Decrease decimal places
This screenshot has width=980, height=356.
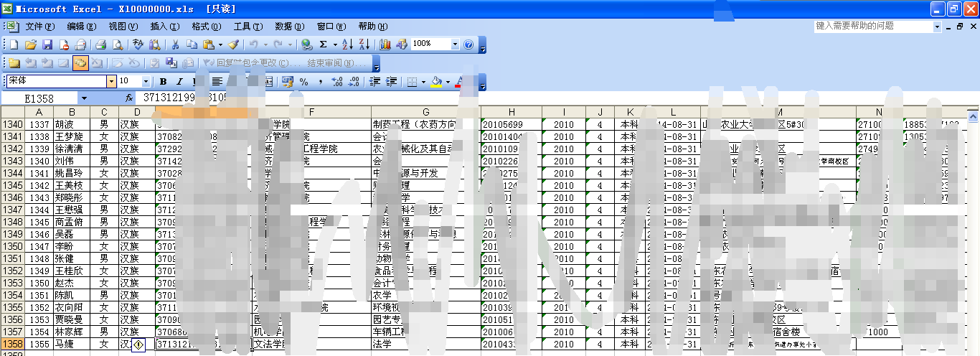coord(353,82)
